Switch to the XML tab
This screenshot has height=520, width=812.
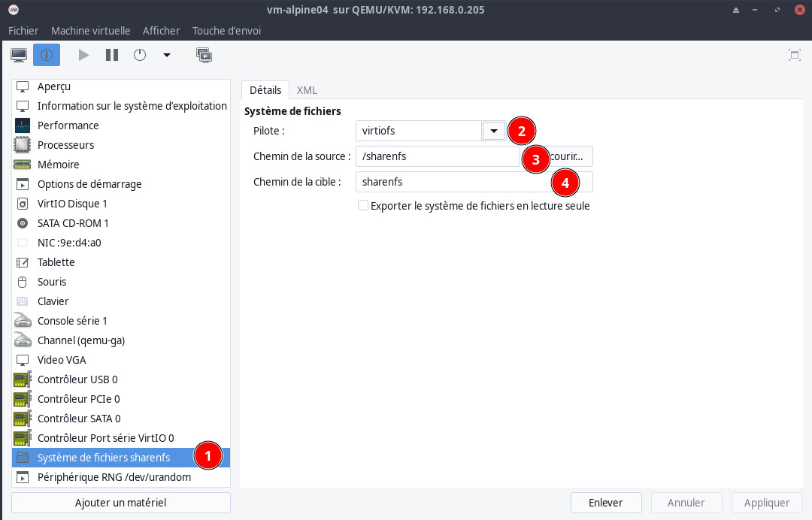[307, 89]
